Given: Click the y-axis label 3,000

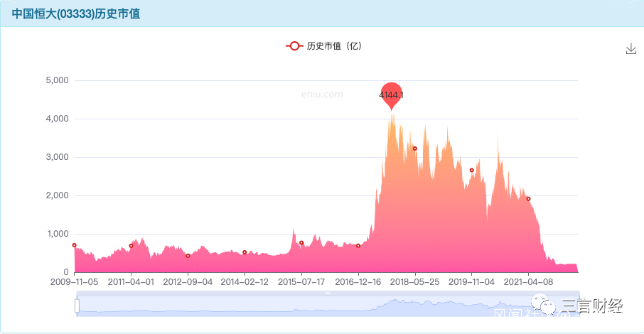Looking at the screenshot, I should point(57,157).
